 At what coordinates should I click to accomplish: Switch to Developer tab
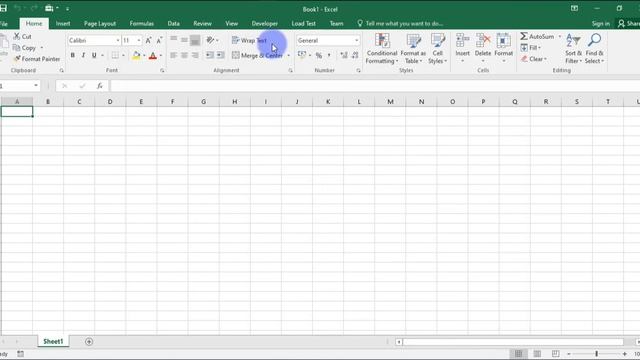[264, 23]
